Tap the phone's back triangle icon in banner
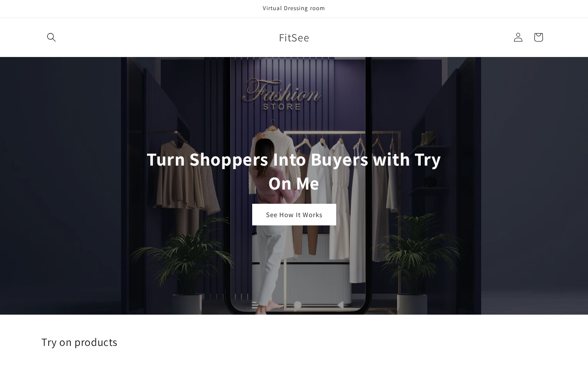This screenshot has width=588, height=368. coord(340,305)
